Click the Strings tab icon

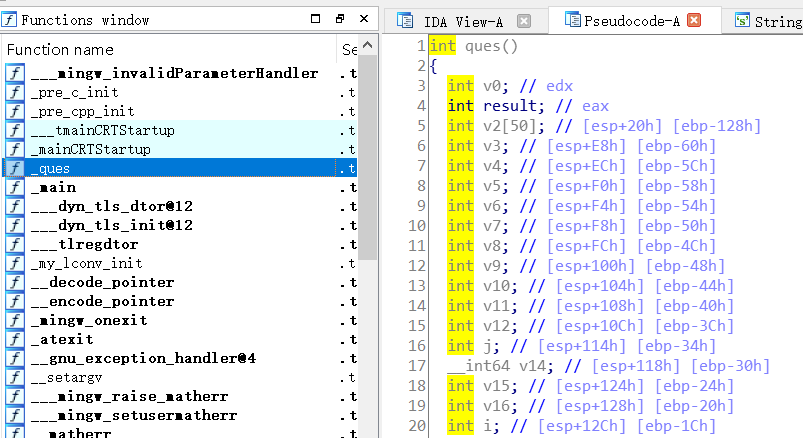[742, 20]
